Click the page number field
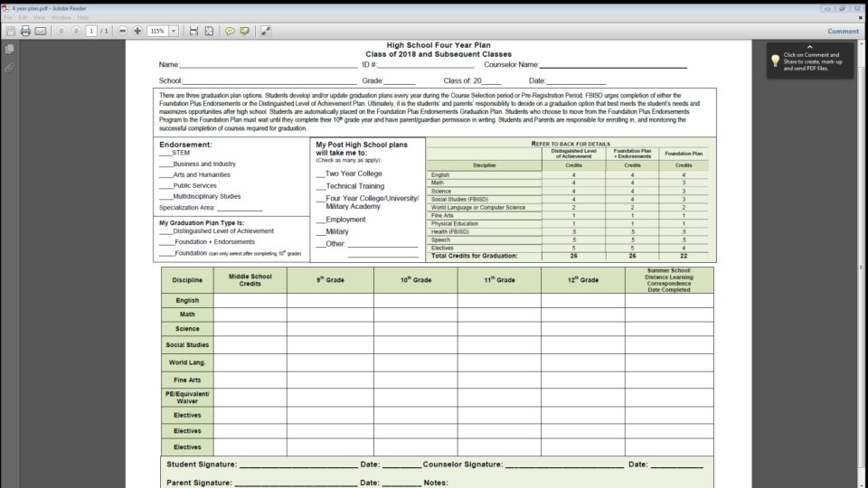This screenshot has width=868, height=488. pyautogui.click(x=92, y=31)
